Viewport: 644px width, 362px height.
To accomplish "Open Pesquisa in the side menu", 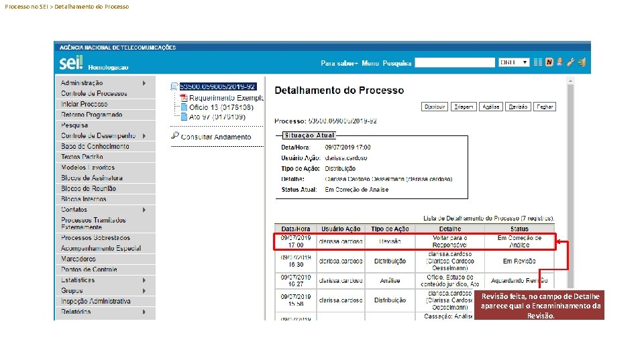I will tap(74, 125).
